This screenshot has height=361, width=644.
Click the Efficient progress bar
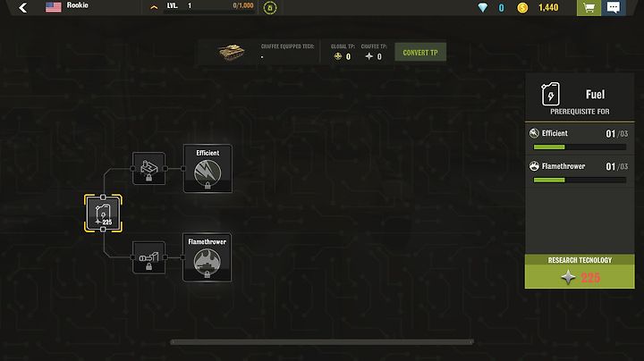pyautogui.click(x=580, y=147)
